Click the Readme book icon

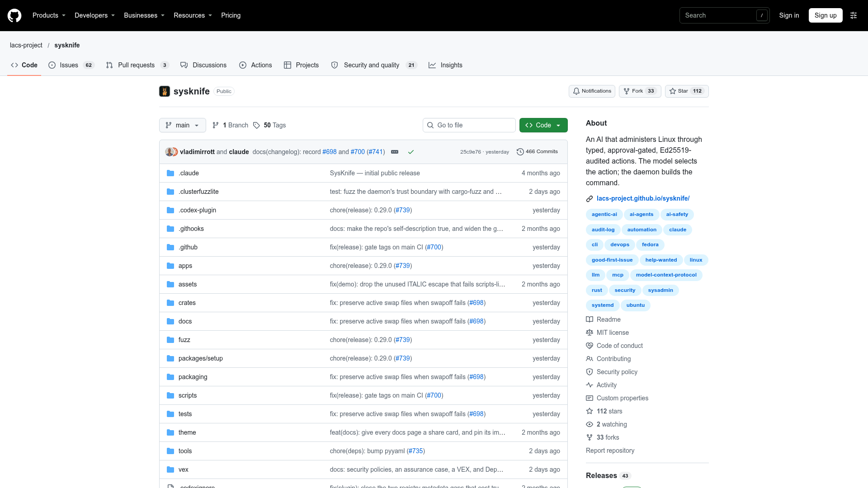(590, 319)
